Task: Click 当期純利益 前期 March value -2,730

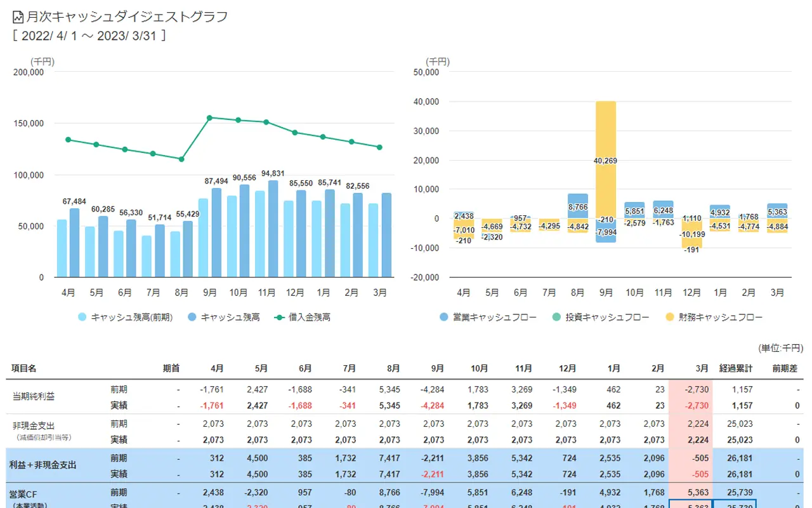Action: pos(698,389)
